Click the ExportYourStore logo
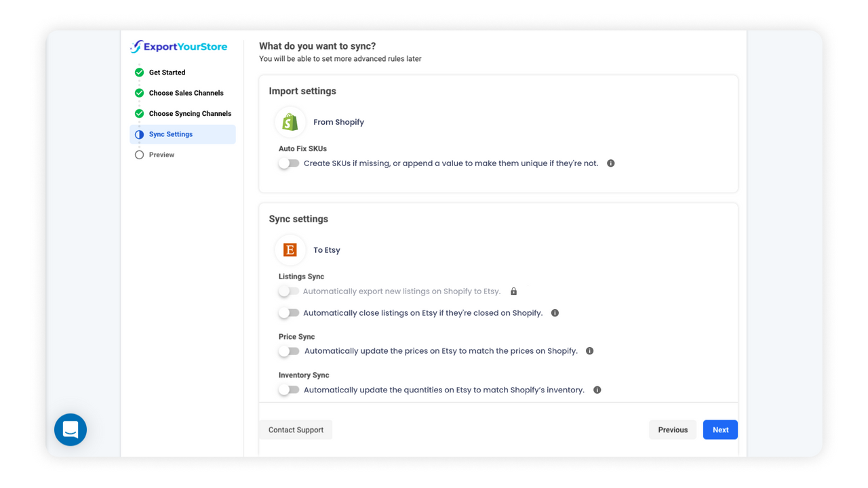 click(x=179, y=47)
